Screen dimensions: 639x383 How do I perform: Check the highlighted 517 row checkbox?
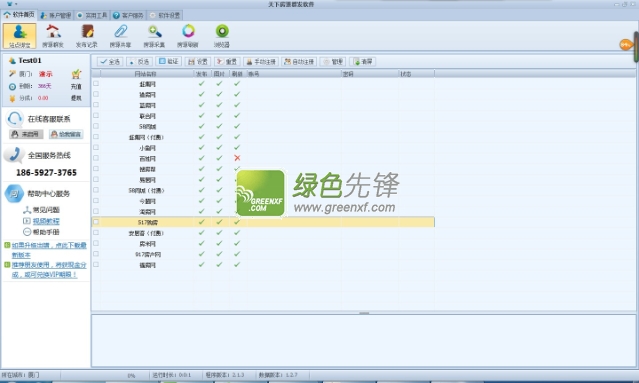[96, 222]
